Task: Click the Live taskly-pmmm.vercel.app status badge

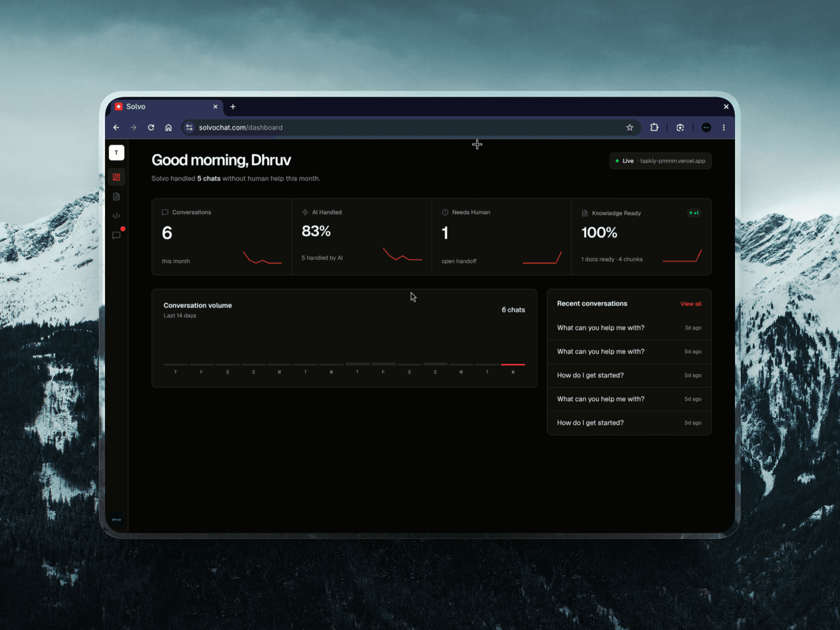Action: (660, 161)
